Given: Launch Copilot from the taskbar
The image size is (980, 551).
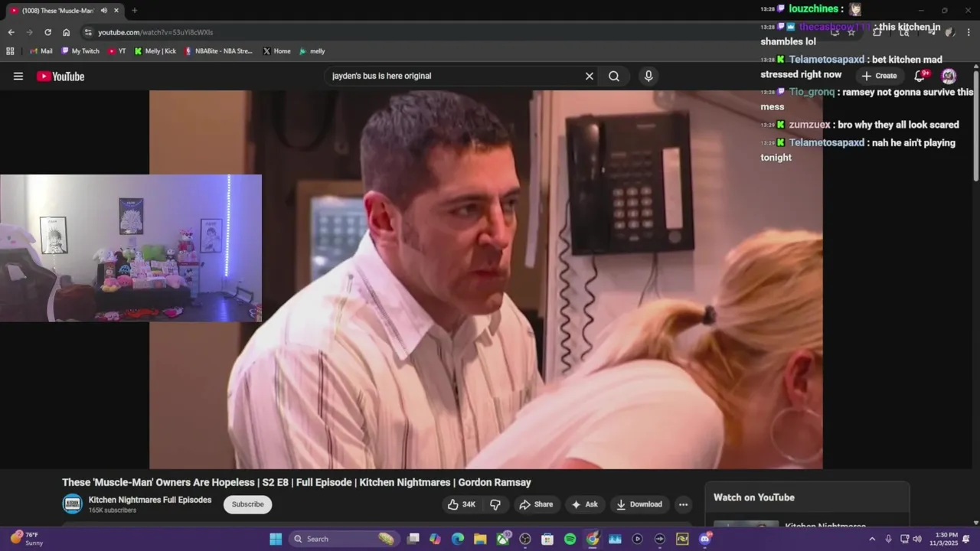Looking at the screenshot, I should (436, 539).
